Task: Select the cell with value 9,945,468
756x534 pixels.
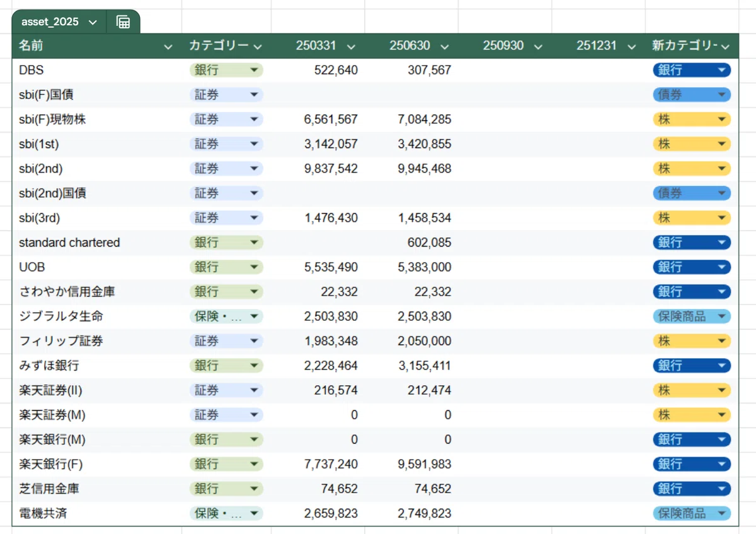Action: tap(411, 169)
